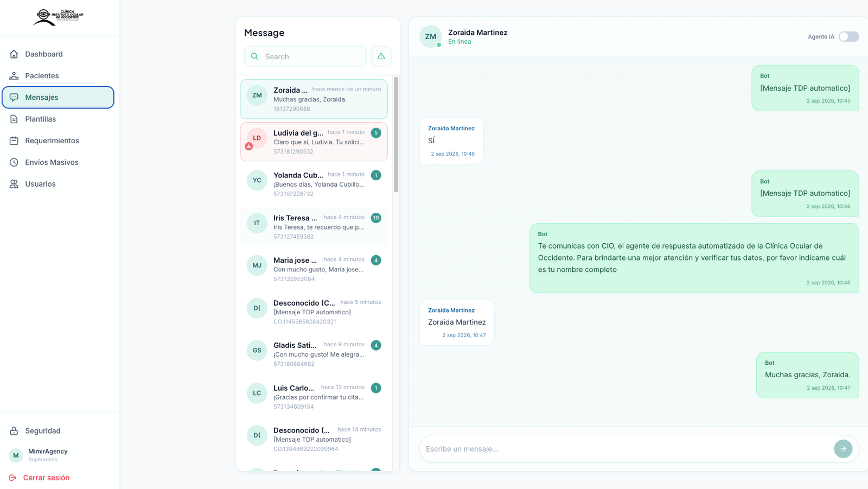Click the unread badge 5 on Ludivia
This screenshot has width=868, height=489.
pos(376,133)
